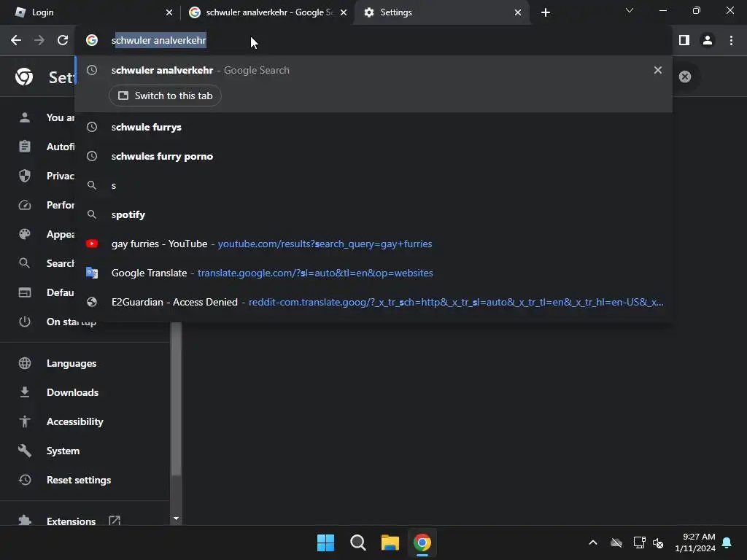Click the Extensions puzzle piece icon

coord(25,521)
